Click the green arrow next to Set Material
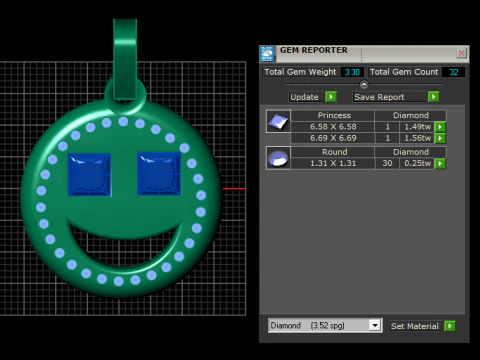The image size is (480, 360). tap(450, 326)
